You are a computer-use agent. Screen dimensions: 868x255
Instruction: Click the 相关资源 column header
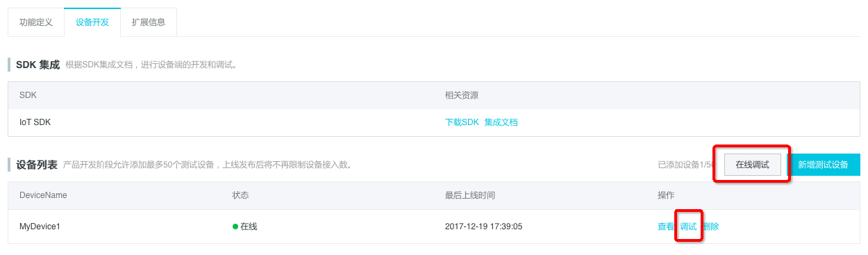pos(462,94)
